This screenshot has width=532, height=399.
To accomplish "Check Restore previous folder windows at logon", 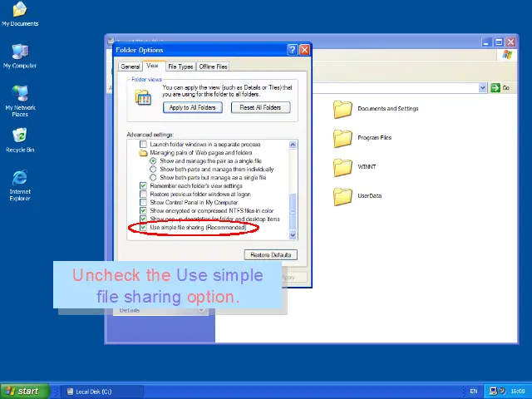I will pos(143,194).
